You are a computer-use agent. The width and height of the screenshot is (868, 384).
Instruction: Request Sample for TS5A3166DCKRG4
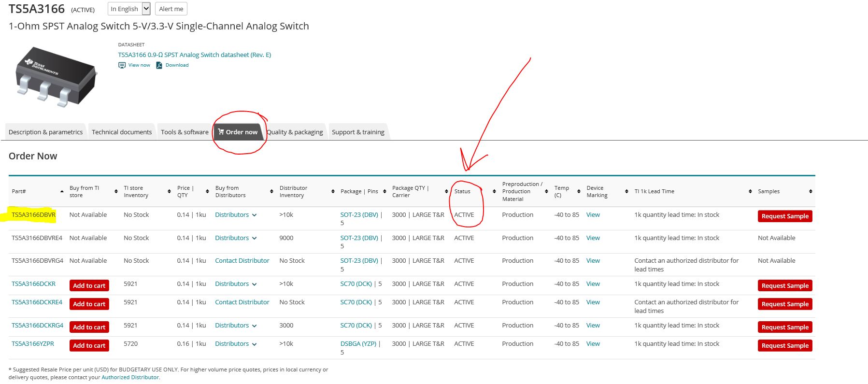click(x=785, y=327)
